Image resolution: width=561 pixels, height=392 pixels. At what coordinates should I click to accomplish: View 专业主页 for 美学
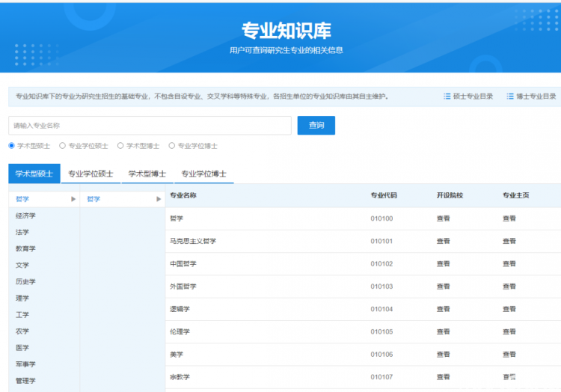pos(509,355)
